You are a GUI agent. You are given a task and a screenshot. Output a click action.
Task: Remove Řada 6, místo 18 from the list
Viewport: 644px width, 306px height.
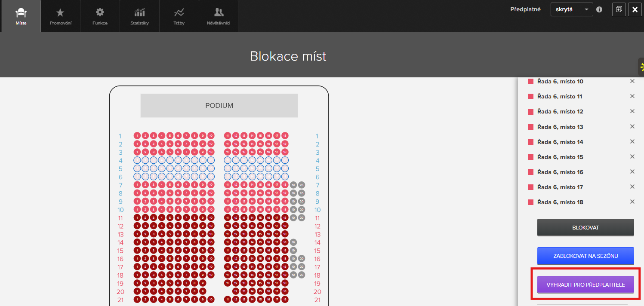(x=632, y=202)
